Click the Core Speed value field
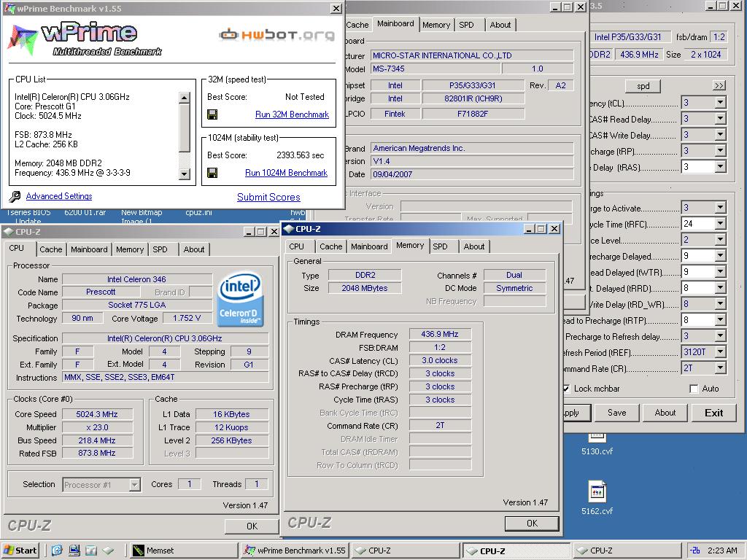Screen dimensions: 747x560 (x=97, y=414)
